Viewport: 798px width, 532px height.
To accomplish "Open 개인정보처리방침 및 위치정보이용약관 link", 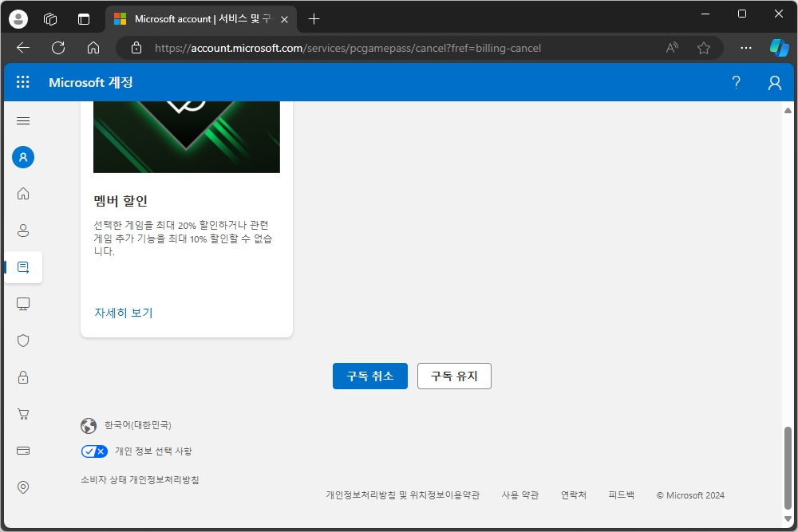I will pos(402,495).
